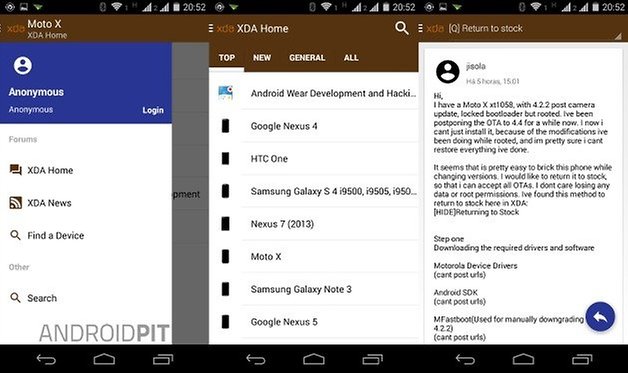Open XDA Home from the drawer
The image size is (628, 373).
click(86, 170)
